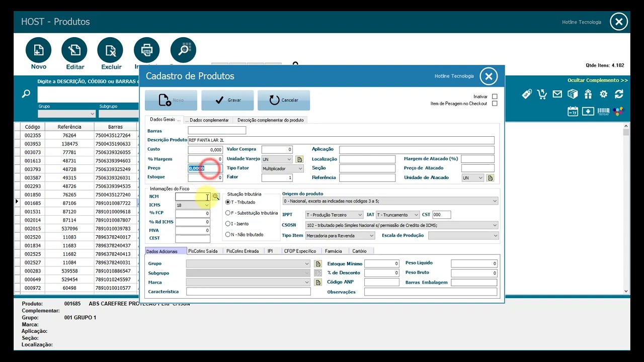Tick Item de Pesagem no Checkout checkbox
Image resolution: width=644 pixels, height=362 pixels.
click(x=495, y=104)
